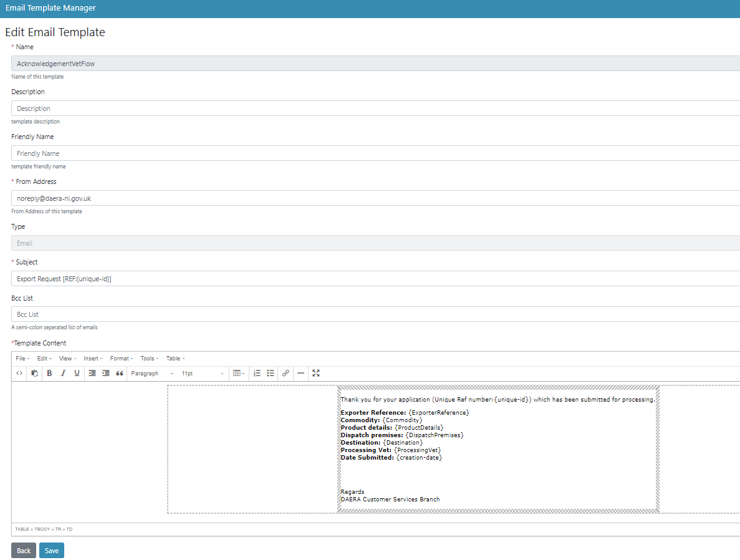Image resolution: width=740 pixels, height=560 pixels.
Task: Click the paste clipboard icon
Action: click(34, 373)
